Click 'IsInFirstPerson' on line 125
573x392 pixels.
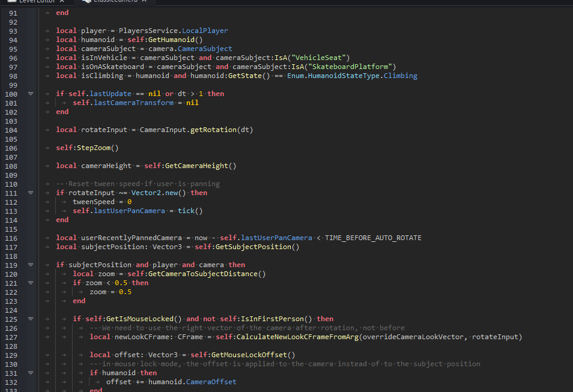click(272, 319)
